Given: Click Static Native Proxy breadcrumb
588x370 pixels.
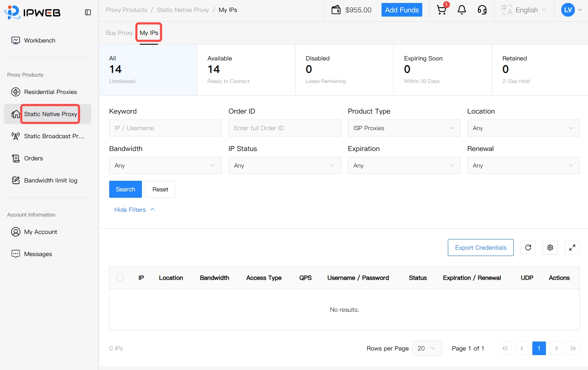Looking at the screenshot, I should pos(183,10).
